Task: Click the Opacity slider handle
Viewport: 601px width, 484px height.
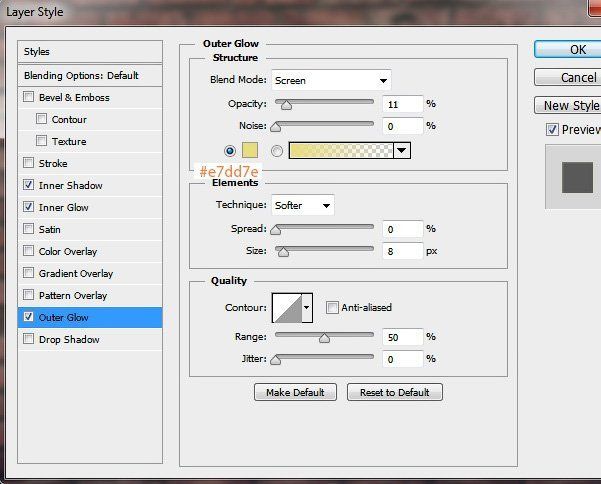Action: [x=287, y=104]
